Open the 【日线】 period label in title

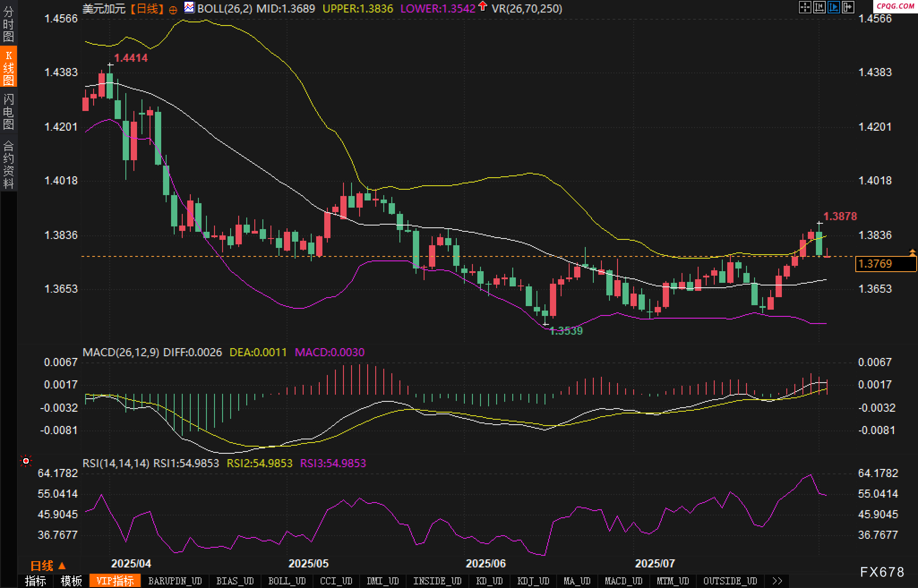(x=148, y=9)
